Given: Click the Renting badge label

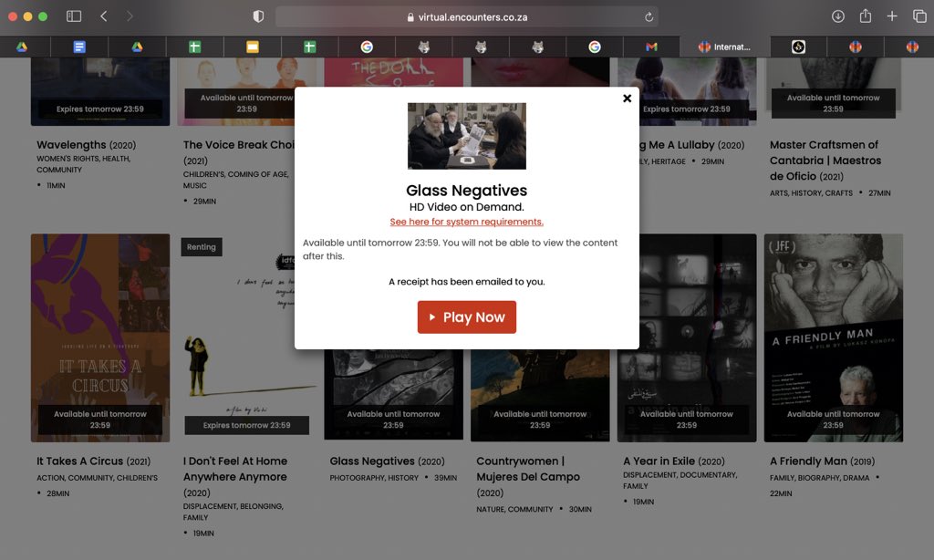Looking at the screenshot, I should tap(202, 246).
